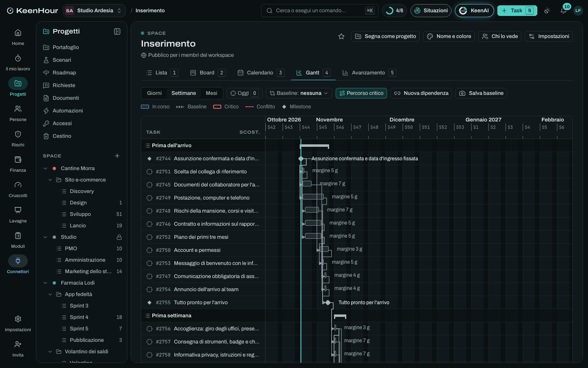
Task: Switch to Board tab
Action: (207, 73)
